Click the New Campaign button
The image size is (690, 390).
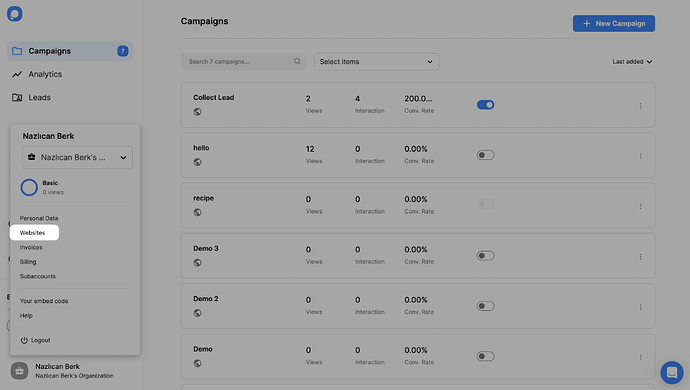613,23
